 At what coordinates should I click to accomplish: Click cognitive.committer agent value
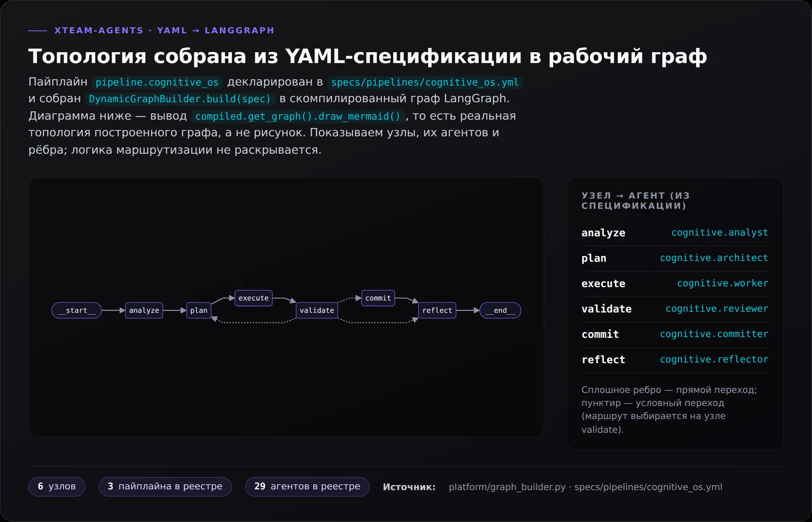click(x=714, y=334)
